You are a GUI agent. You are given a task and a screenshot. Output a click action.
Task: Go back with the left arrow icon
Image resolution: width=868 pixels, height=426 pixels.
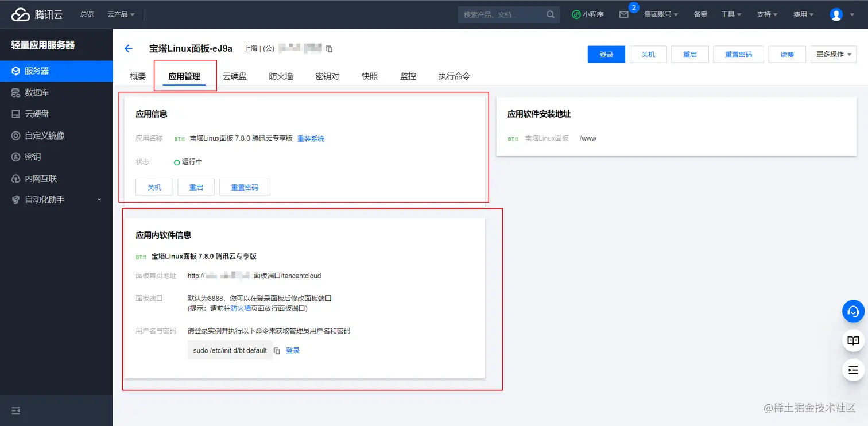[129, 49]
